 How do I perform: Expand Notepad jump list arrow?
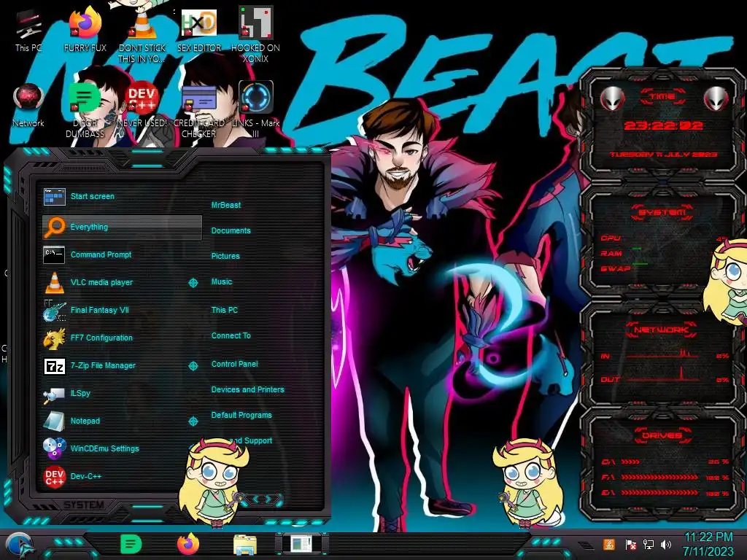point(193,421)
